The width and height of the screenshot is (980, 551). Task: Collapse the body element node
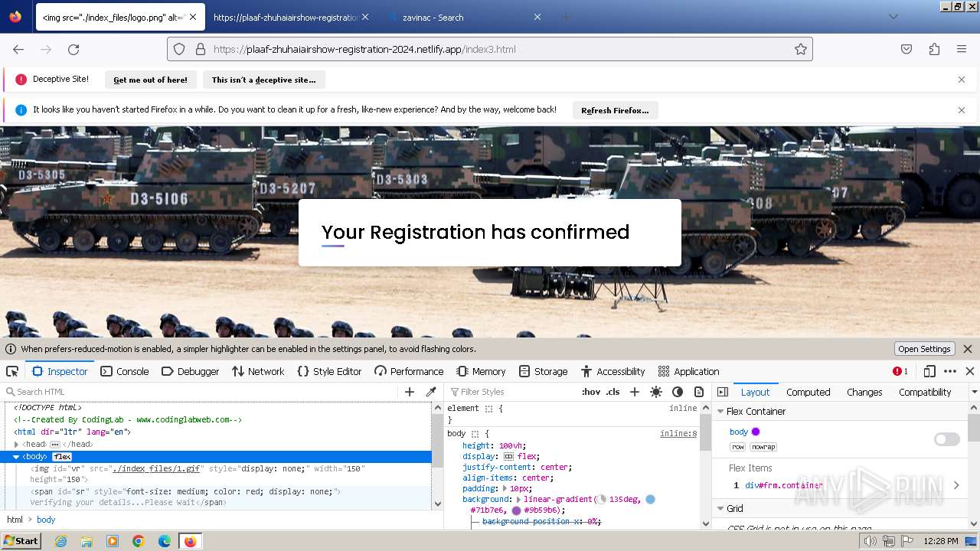coord(15,457)
